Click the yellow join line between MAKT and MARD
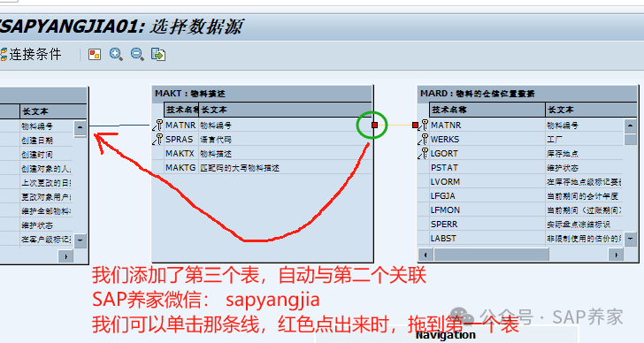The image size is (644, 343). coord(395,125)
